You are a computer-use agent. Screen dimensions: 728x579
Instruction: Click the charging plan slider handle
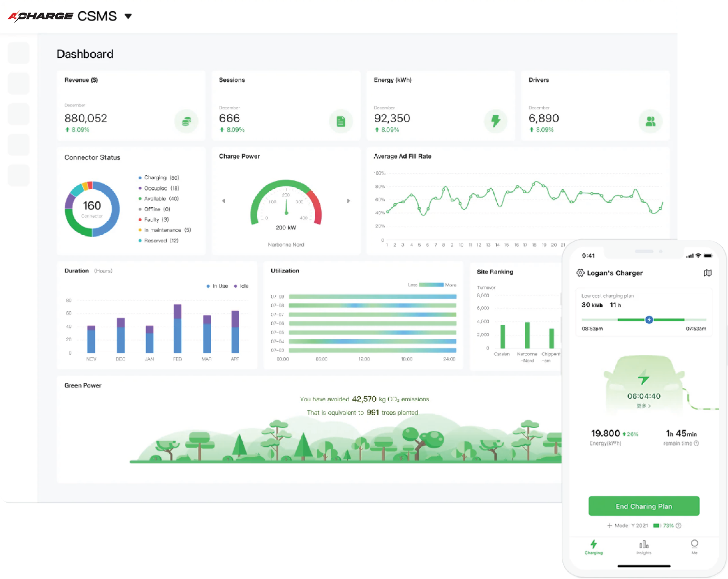click(649, 320)
